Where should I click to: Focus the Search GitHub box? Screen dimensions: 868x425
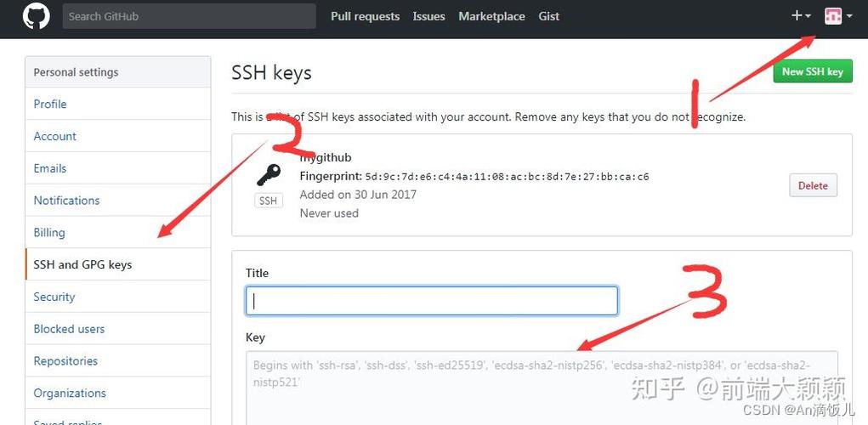(189, 16)
